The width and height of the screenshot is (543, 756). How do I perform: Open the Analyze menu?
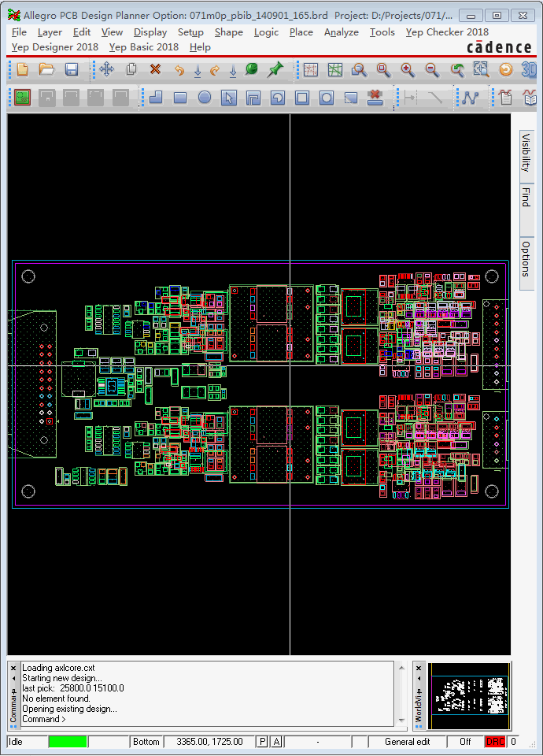click(x=341, y=32)
